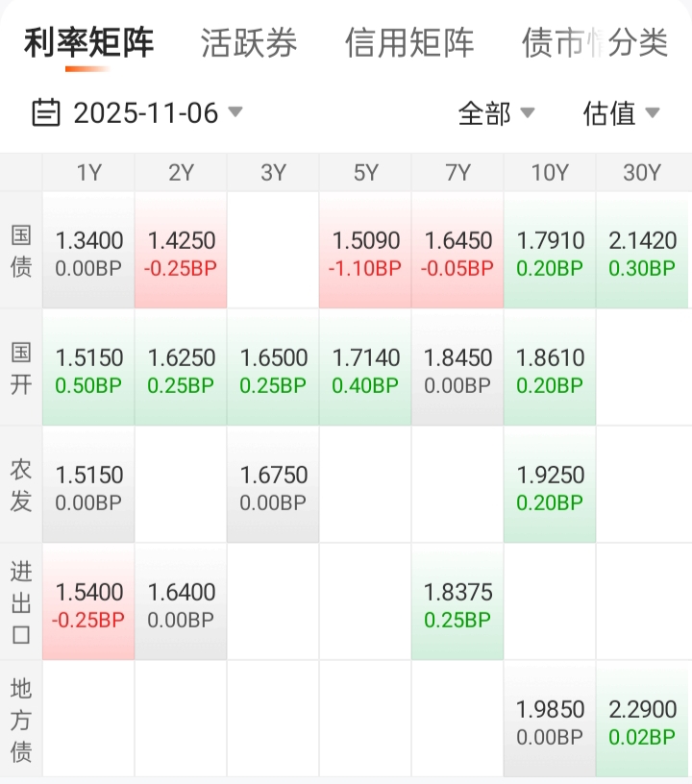Image resolution: width=692 pixels, height=784 pixels.
Task: Open the 进出口 7Y cell showing 1.8375
Action: pyautogui.click(x=457, y=603)
